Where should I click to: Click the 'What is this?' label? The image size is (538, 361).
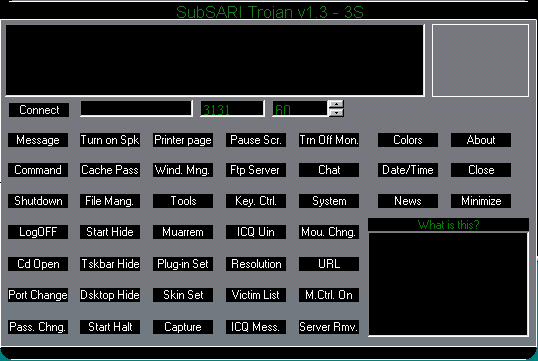tap(448, 225)
